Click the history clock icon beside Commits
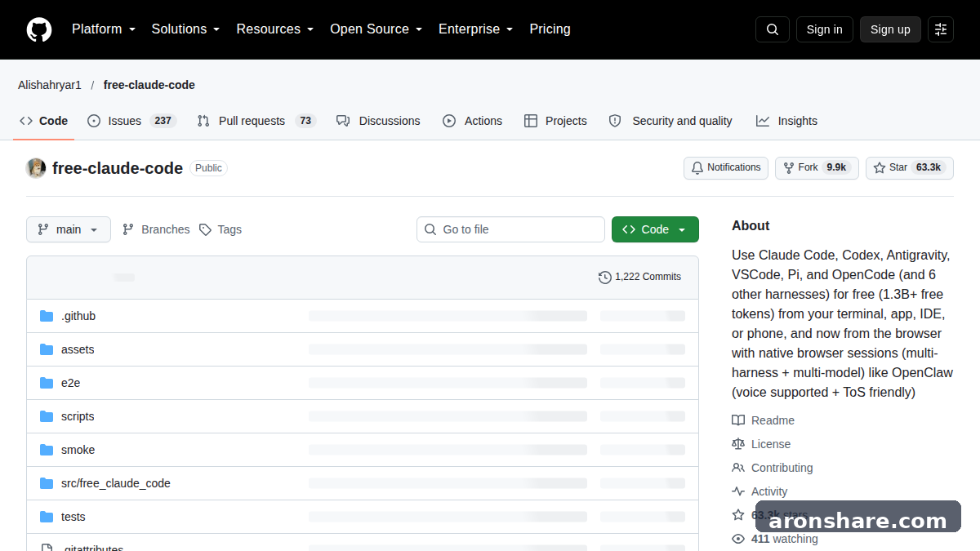This screenshot has width=980, height=551. coord(605,277)
